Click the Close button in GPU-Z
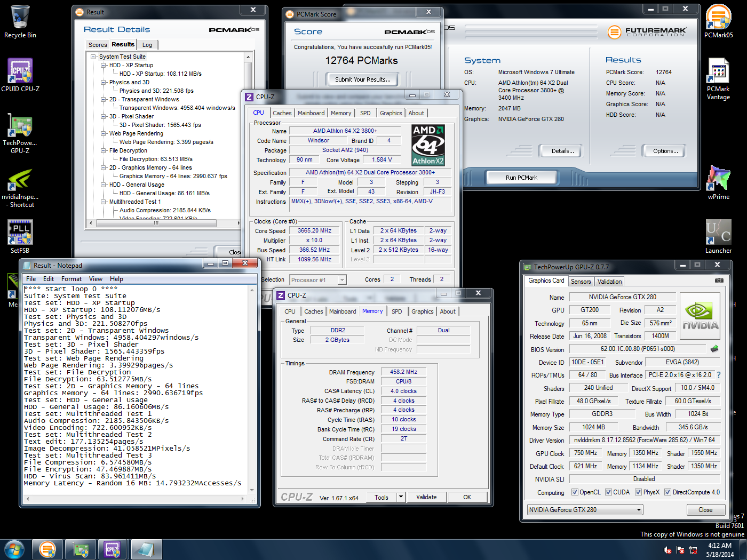 [x=705, y=510]
